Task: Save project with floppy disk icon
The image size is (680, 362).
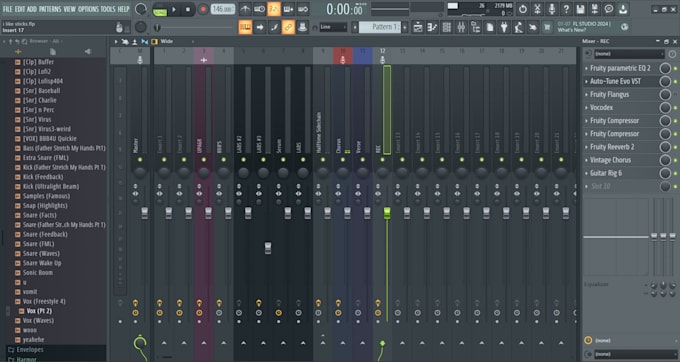Action: pyautogui.click(x=580, y=9)
